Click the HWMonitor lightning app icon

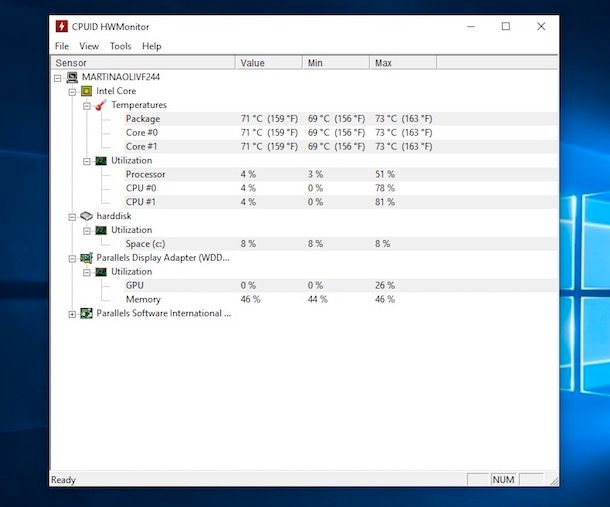tap(61, 26)
